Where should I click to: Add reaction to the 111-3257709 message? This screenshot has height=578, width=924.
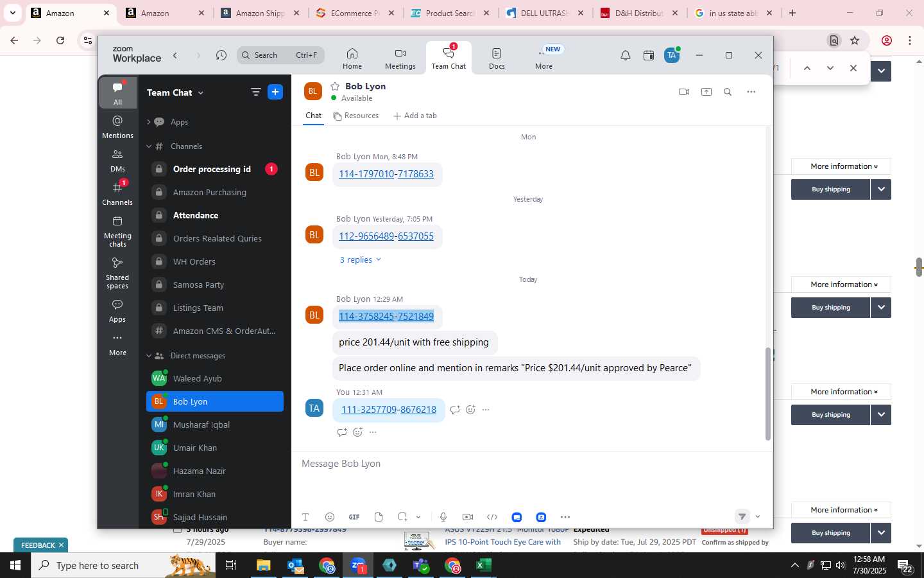coord(470,410)
